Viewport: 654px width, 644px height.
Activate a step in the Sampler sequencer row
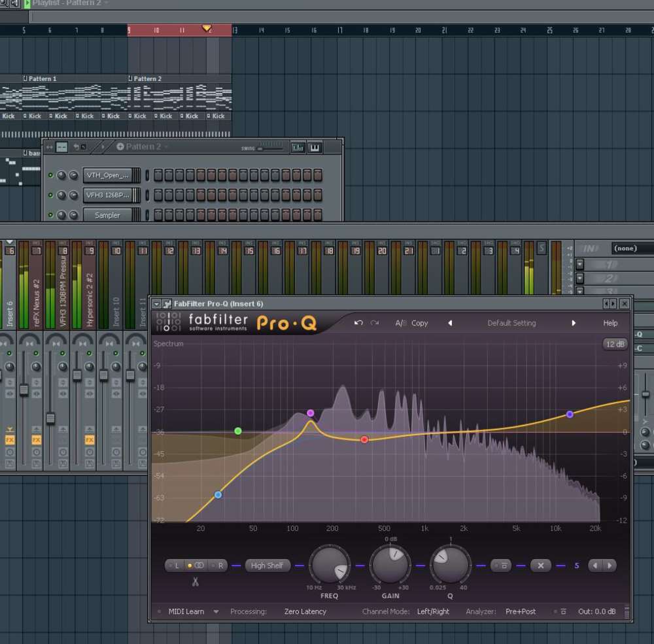(x=157, y=215)
